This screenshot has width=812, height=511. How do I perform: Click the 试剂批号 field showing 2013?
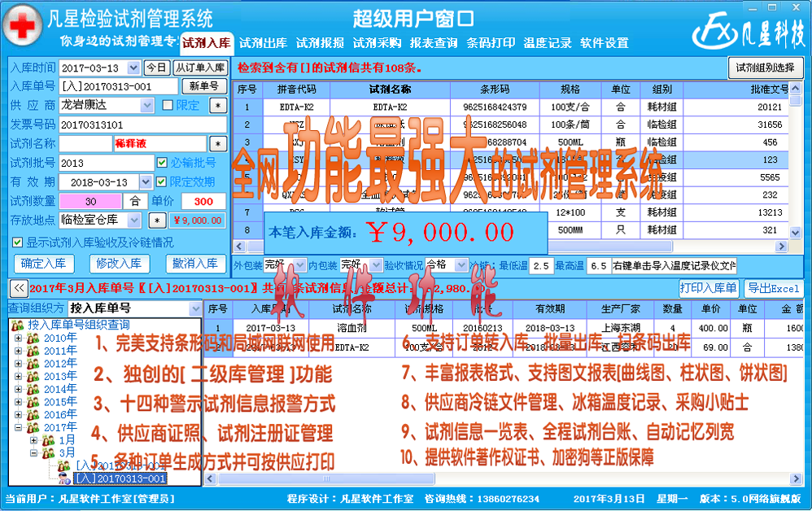pyautogui.click(x=107, y=163)
